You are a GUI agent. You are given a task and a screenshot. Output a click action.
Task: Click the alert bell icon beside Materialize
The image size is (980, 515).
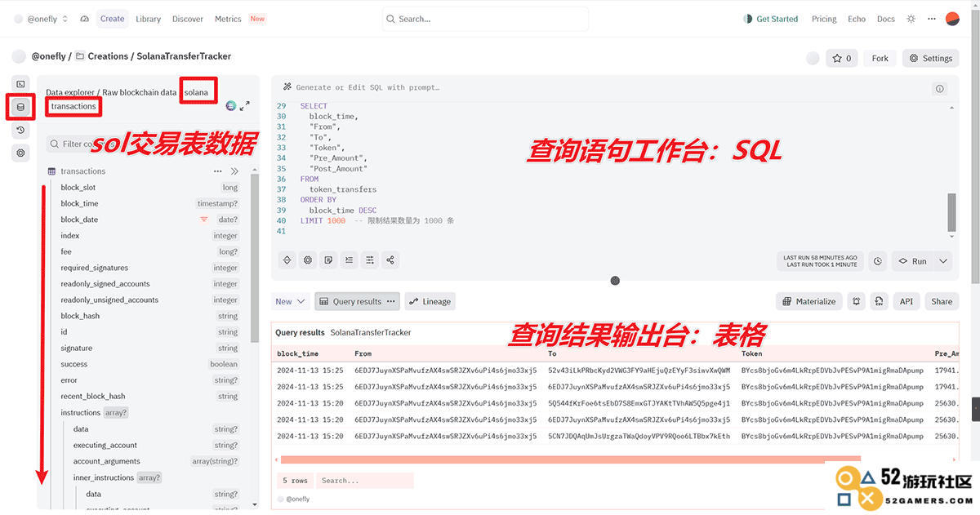[857, 301]
